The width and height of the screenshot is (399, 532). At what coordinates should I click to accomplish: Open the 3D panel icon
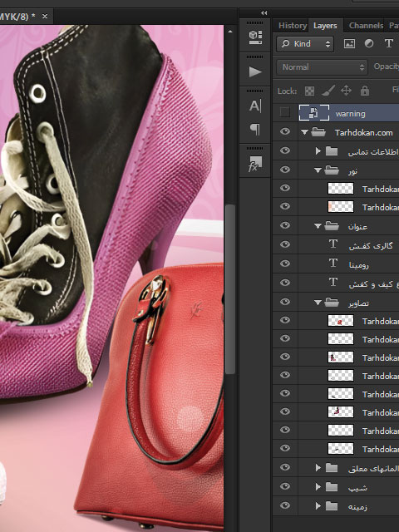[x=255, y=37]
